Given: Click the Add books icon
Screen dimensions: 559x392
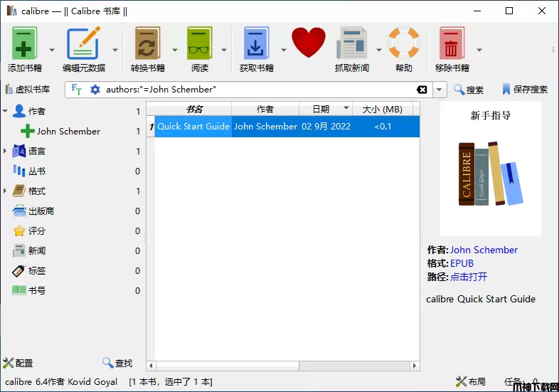Looking at the screenshot, I should [x=24, y=43].
